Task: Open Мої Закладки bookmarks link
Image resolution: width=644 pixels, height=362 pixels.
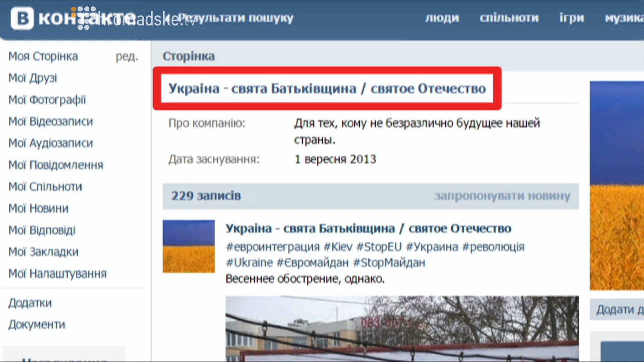Action: pyautogui.click(x=44, y=252)
